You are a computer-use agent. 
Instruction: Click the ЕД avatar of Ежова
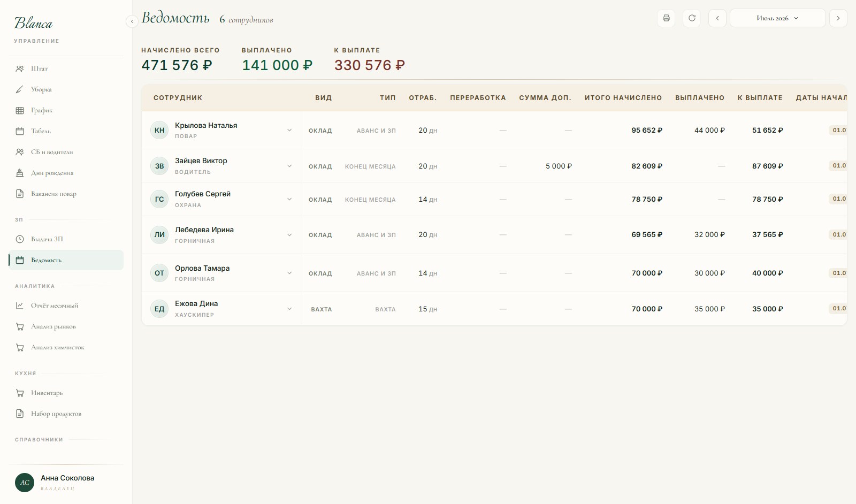159,309
